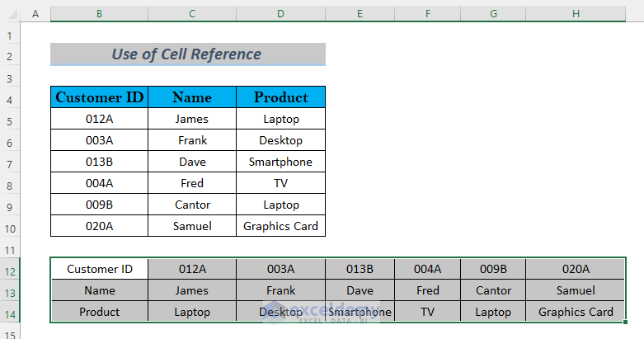Screen dimensions: 644x339
Task: Click the 'Name' label cell in row 13
Action: [x=100, y=290]
